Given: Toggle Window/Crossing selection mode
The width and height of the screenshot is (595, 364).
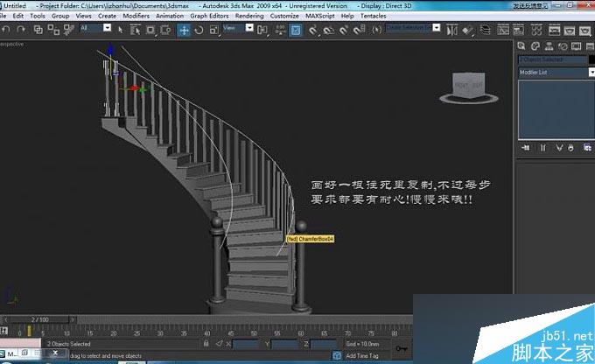Looking at the screenshot, I should (165, 30).
